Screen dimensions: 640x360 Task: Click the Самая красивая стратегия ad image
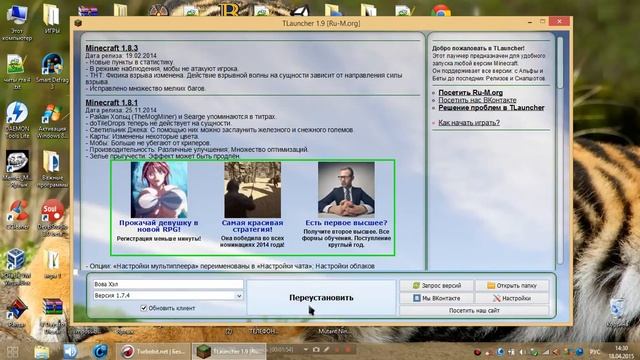click(x=252, y=190)
